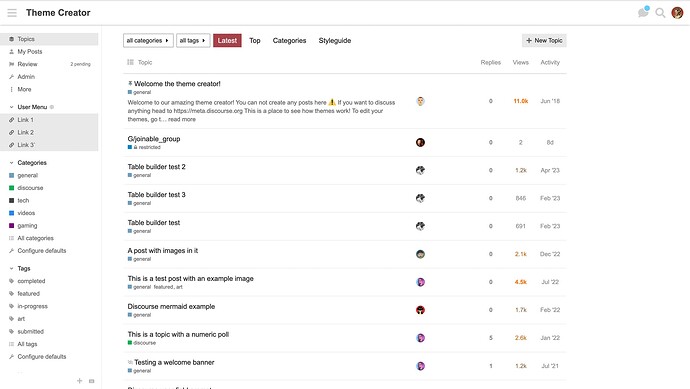Switch to the Top tab
The height and width of the screenshot is (389, 690).
pyautogui.click(x=255, y=40)
